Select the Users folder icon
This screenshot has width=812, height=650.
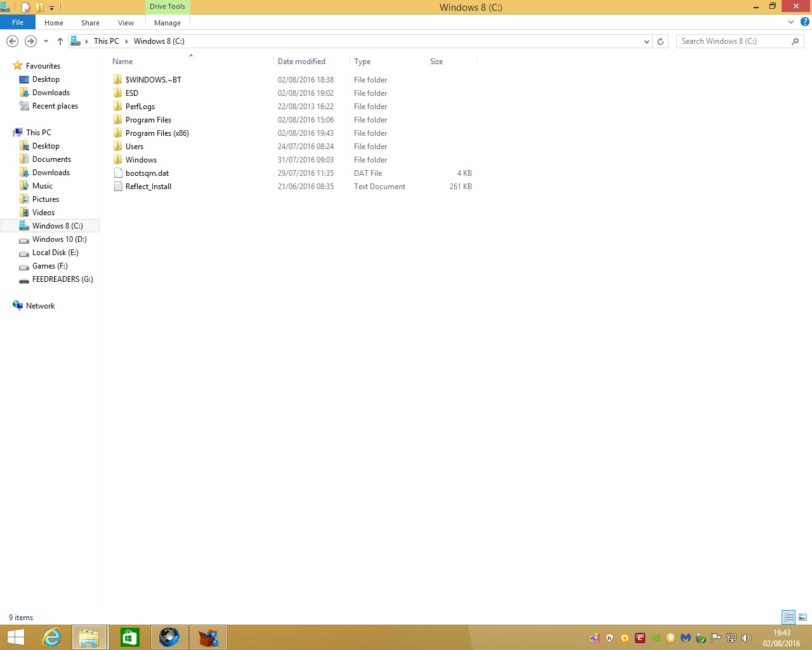click(117, 147)
